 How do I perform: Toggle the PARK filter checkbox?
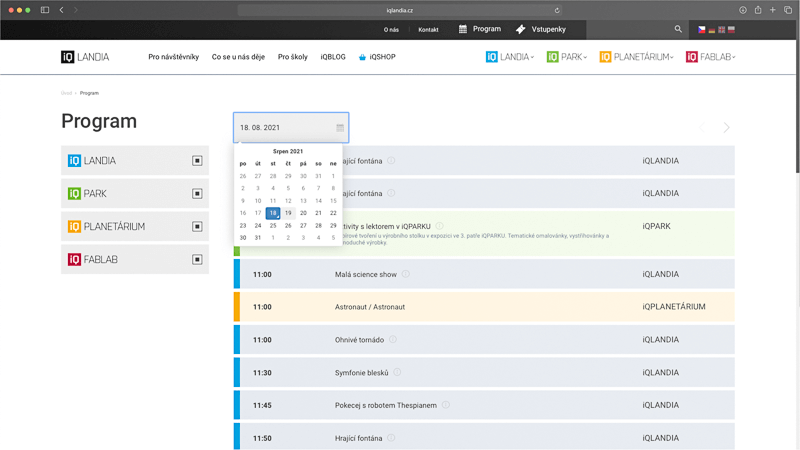(x=197, y=194)
